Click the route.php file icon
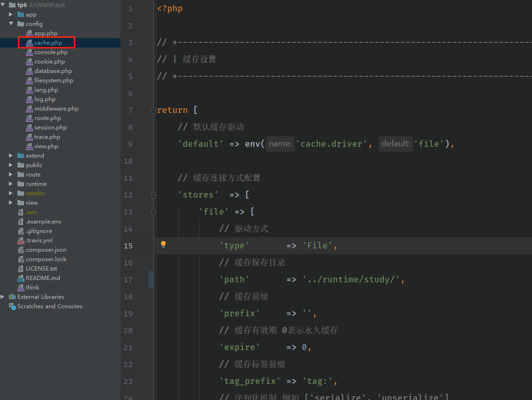Image resolution: width=532 pixels, height=400 pixels. point(30,118)
